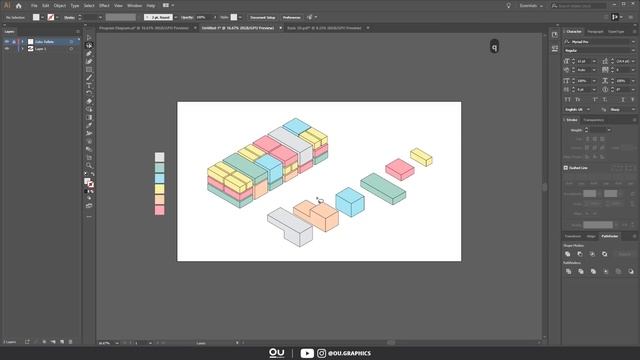This screenshot has height=360, width=640.
Task: Open the arrange documents icon in menu bar
Action: pos(166,6)
